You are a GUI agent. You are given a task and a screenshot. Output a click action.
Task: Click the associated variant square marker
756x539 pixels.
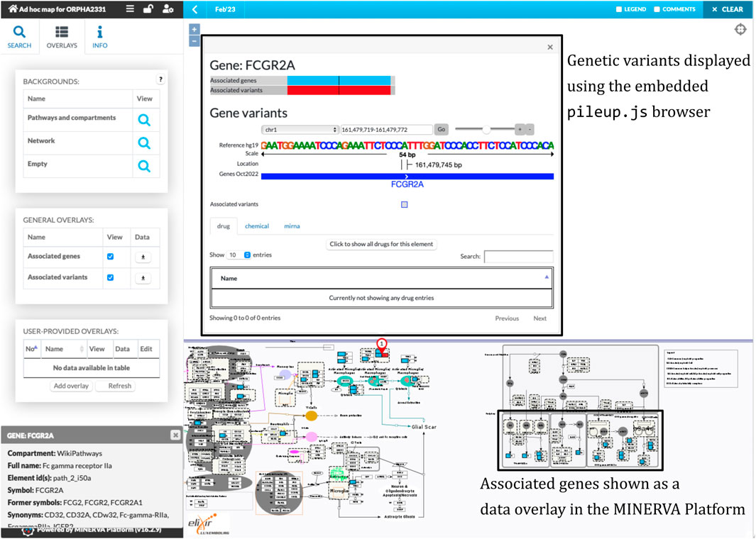405,204
